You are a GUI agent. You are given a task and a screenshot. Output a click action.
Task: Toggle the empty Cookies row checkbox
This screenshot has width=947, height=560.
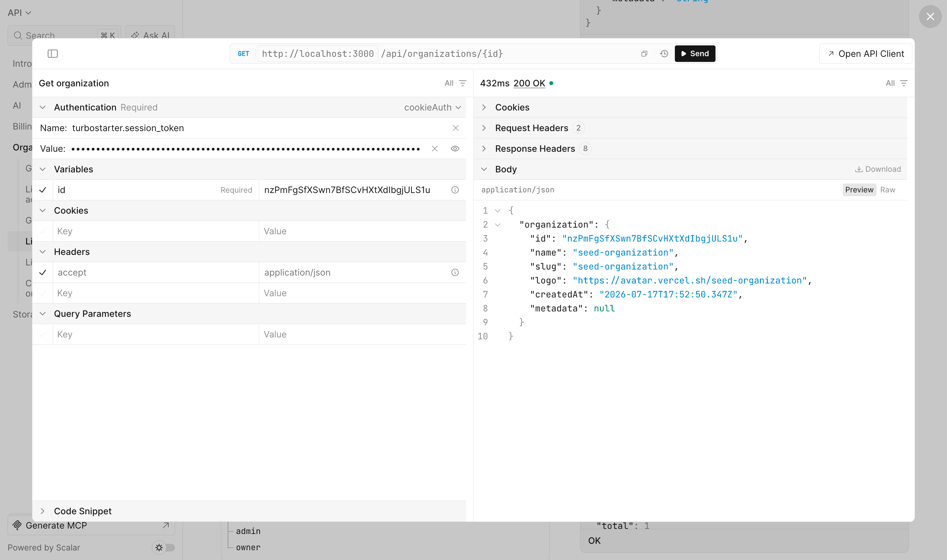tap(43, 231)
